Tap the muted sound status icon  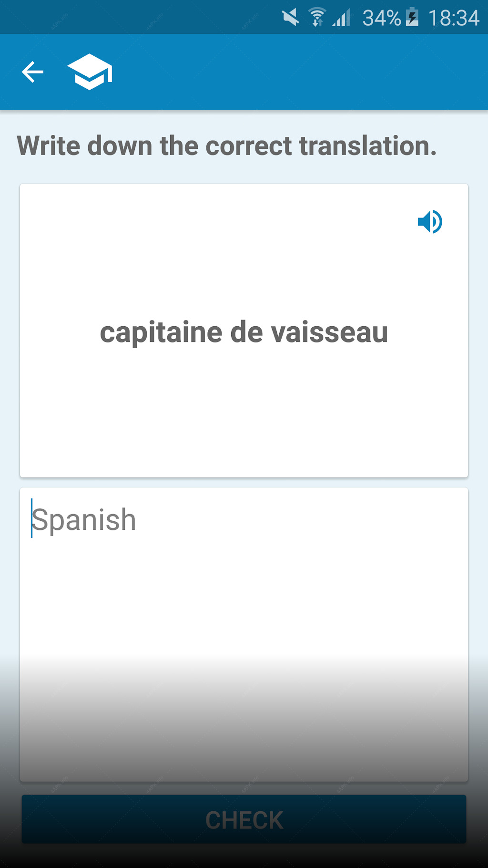pos(290,18)
